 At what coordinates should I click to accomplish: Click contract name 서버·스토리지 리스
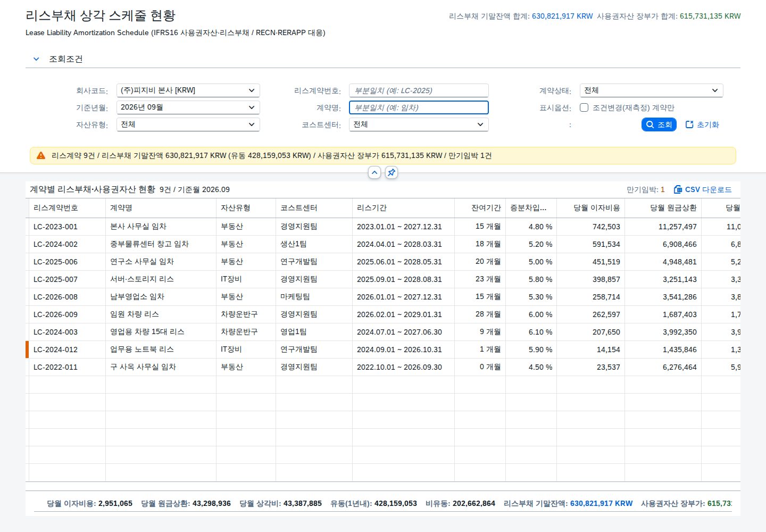click(x=142, y=279)
